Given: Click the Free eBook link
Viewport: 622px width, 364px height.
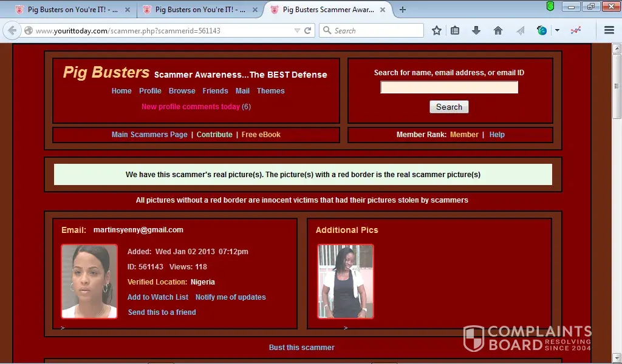Looking at the screenshot, I should coord(261,135).
